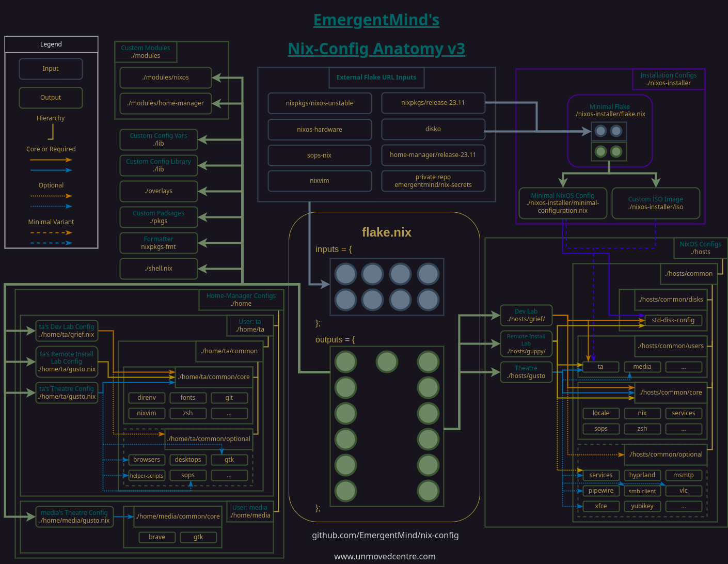Select the ./shell.nix box
The width and height of the screenshot is (728, 564).
159,269
